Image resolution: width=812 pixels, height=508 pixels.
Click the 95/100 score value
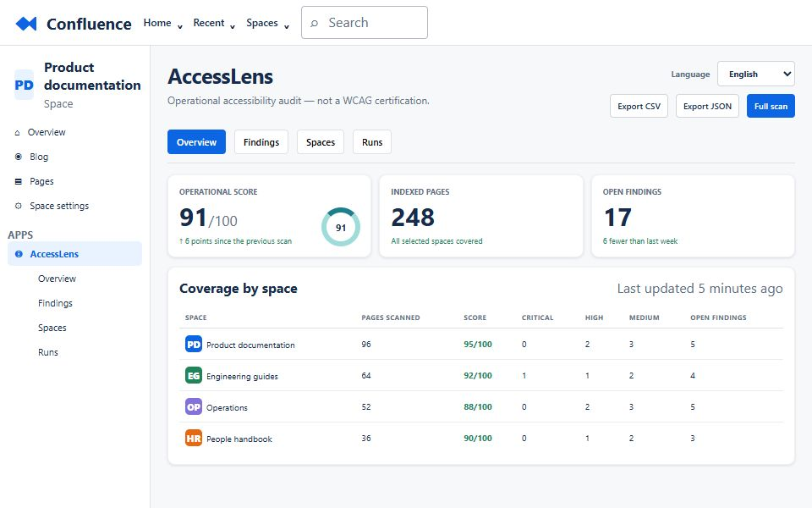477,345
